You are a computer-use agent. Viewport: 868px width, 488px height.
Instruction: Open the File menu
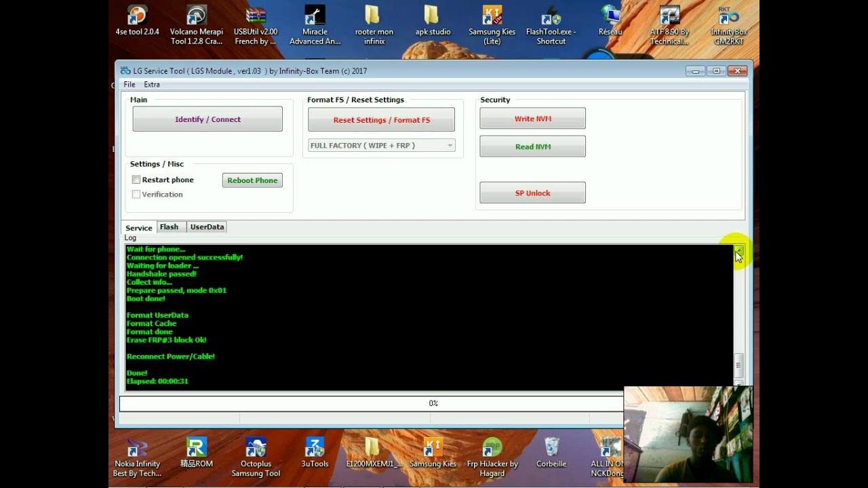click(x=129, y=84)
